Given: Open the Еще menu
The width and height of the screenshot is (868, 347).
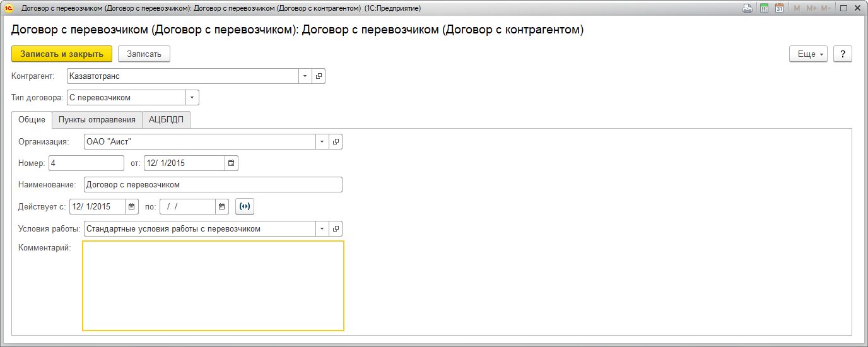Looking at the screenshot, I should click(x=808, y=54).
